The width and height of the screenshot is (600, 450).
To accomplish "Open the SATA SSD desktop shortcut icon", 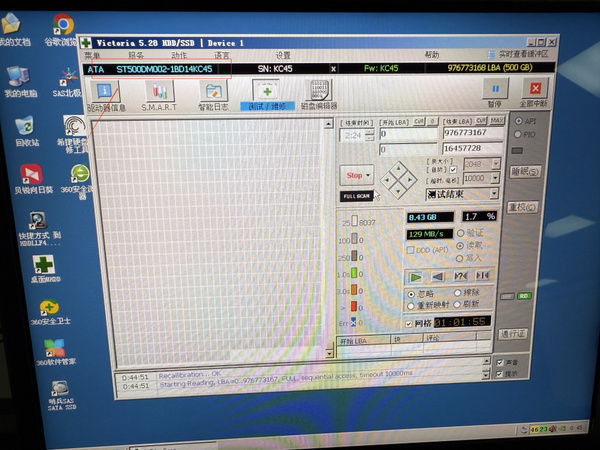I will [60, 388].
